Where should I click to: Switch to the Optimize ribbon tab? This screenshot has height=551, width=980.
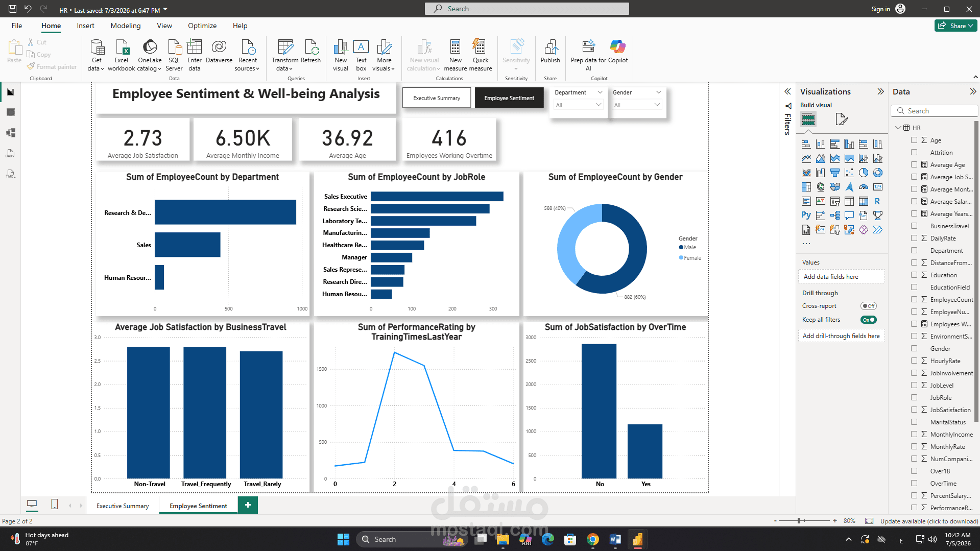coord(202,26)
